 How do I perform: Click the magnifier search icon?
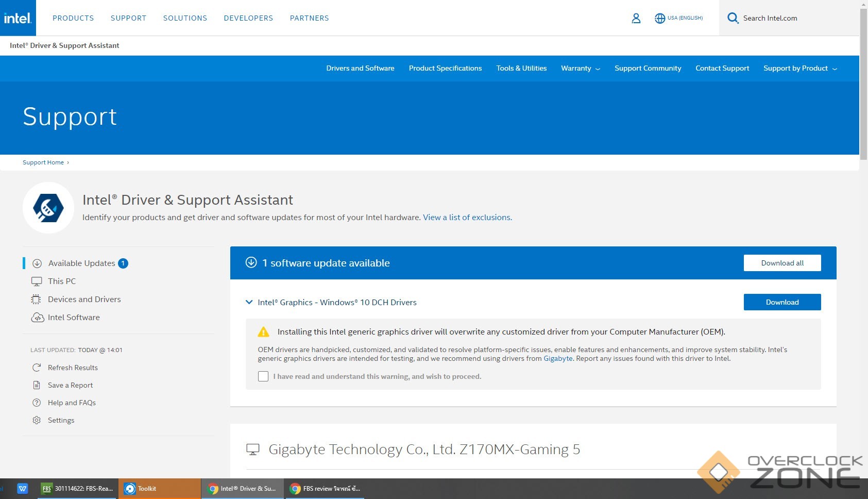tap(733, 18)
